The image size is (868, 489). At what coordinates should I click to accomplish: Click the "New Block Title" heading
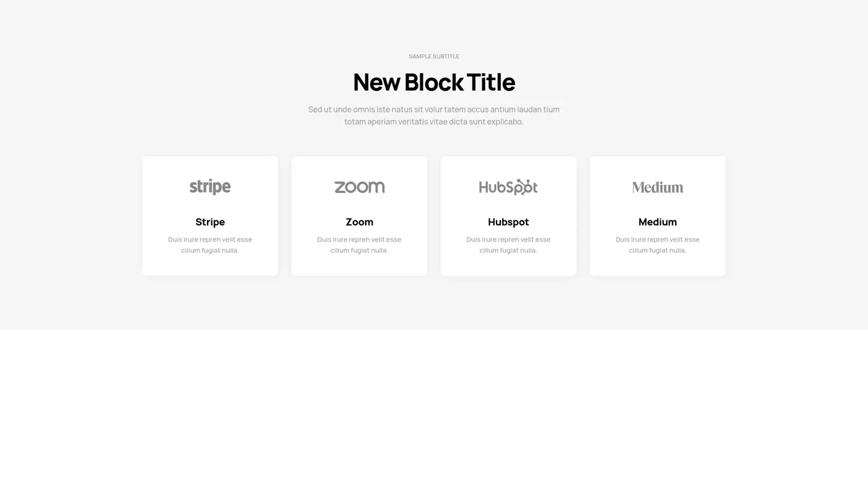tap(434, 82)
